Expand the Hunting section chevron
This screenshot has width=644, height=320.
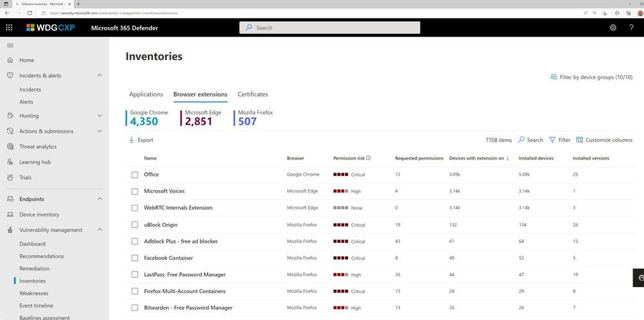tap(99, 116)
